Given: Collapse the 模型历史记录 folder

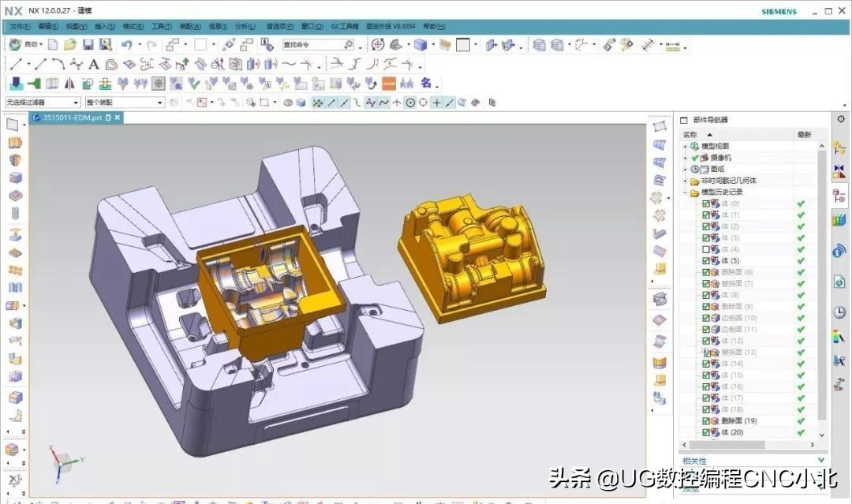Looking at the screenshot, I should click(x=683, y=191).
